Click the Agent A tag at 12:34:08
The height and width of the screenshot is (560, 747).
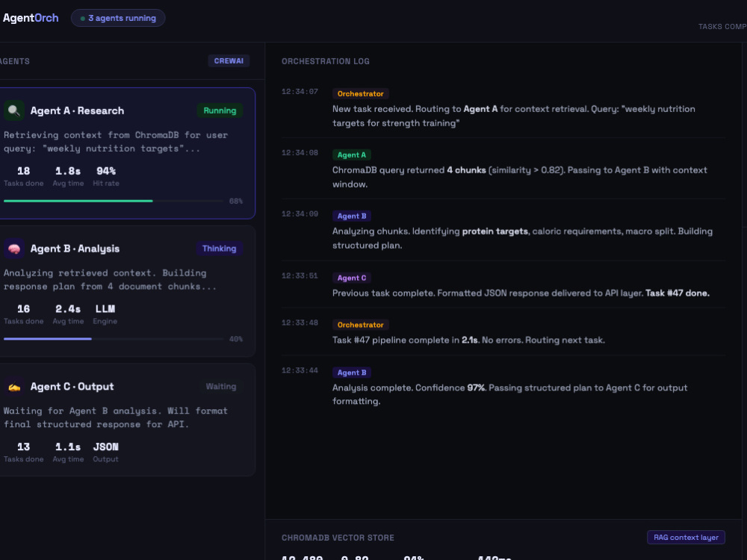[352, 155]
